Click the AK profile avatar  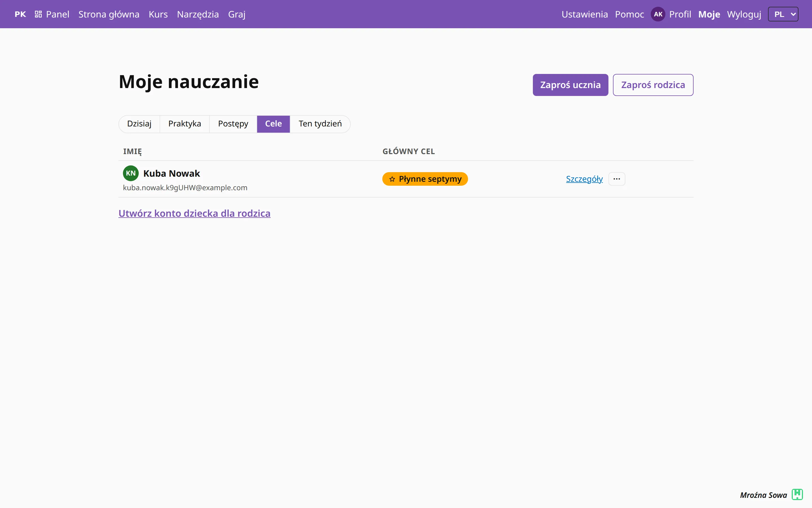coord(658,14)
